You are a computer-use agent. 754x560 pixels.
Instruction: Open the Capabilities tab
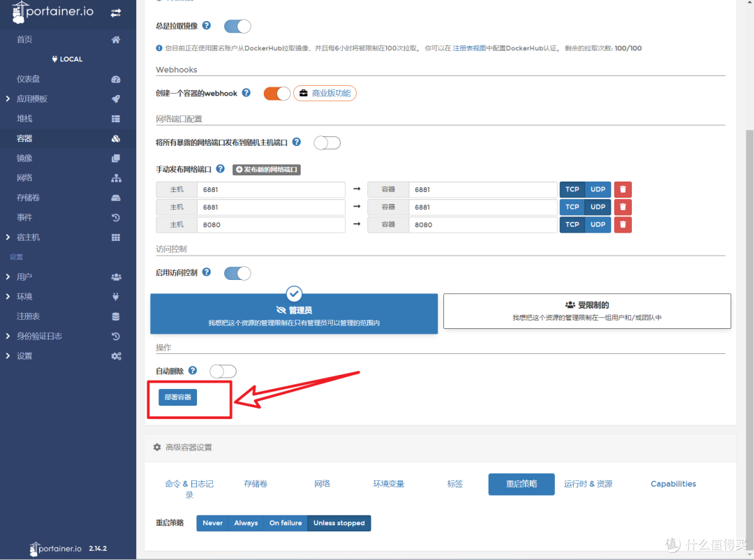coord(672,483)
